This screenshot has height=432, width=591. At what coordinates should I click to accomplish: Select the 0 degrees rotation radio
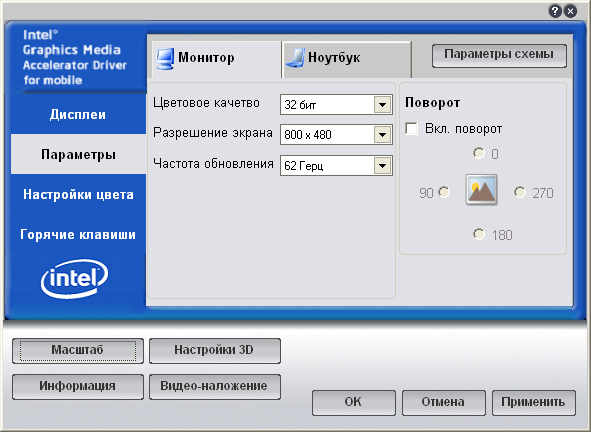pos(479,153)
